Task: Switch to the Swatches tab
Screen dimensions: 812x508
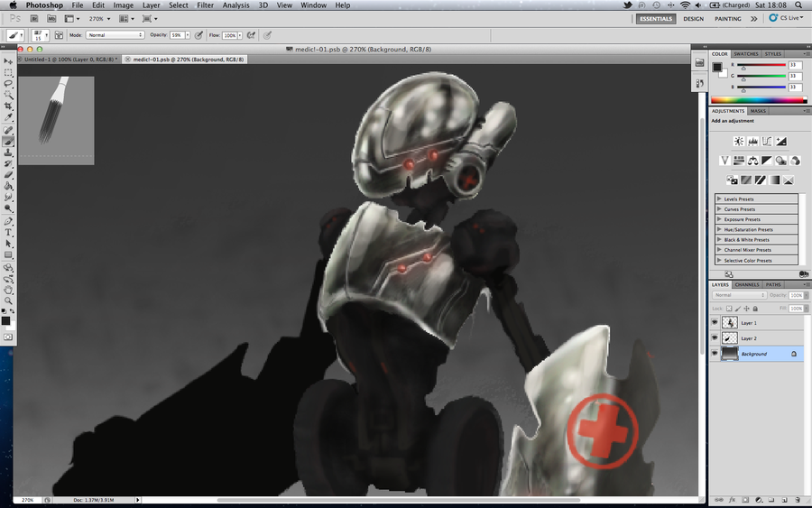Action: 746,54
